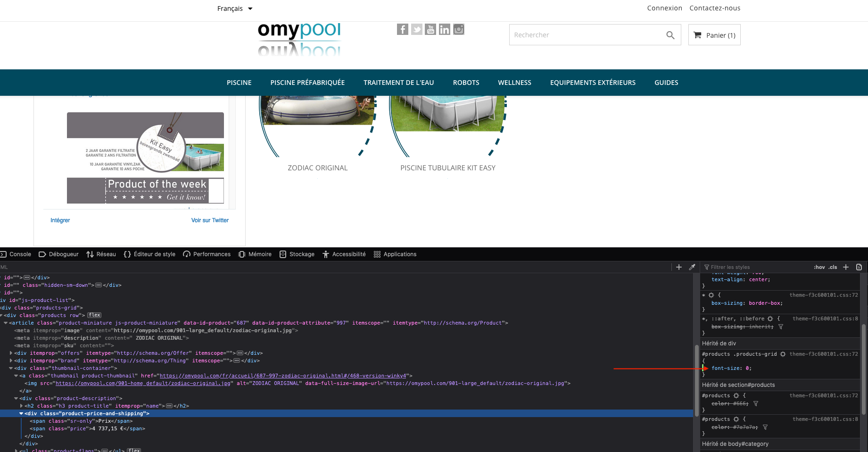Collapse the product-price-and-shipping div node
The height and width of the screenshot is (452, 868).
pos(21,413)
